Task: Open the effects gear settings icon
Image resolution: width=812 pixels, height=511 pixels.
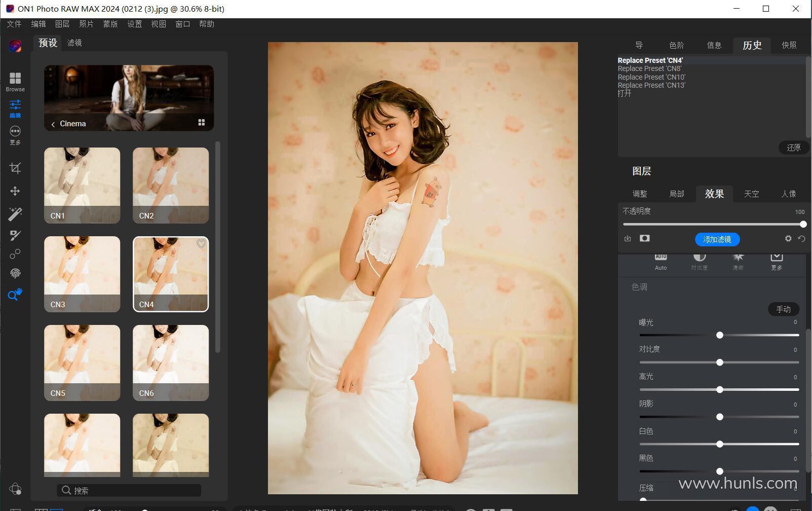Action: pos(788,238)
